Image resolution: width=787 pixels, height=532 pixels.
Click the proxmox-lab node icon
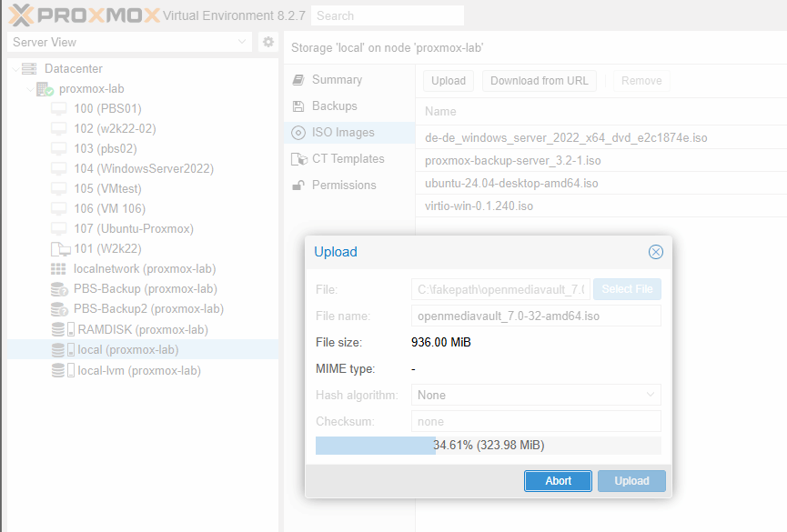click(x=45, y=89)
